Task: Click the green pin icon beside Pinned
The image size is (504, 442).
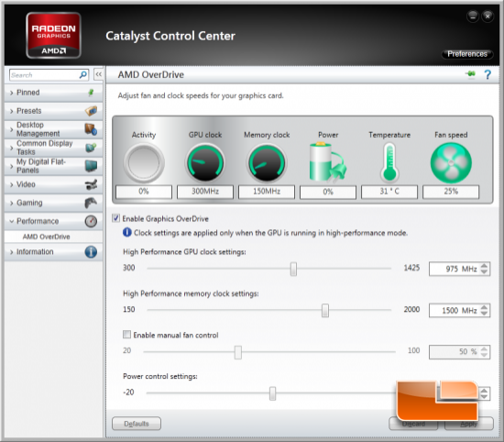Action: 91,93
